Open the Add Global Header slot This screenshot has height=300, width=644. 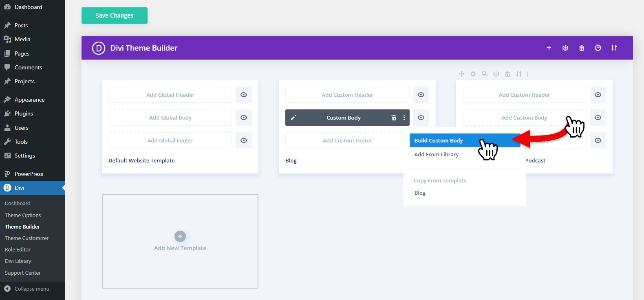170,95
